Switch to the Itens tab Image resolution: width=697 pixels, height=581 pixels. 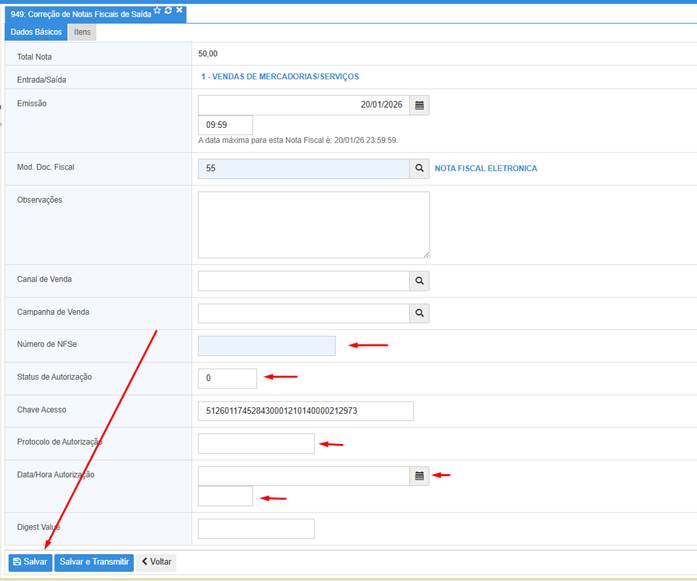pos(82,32)
